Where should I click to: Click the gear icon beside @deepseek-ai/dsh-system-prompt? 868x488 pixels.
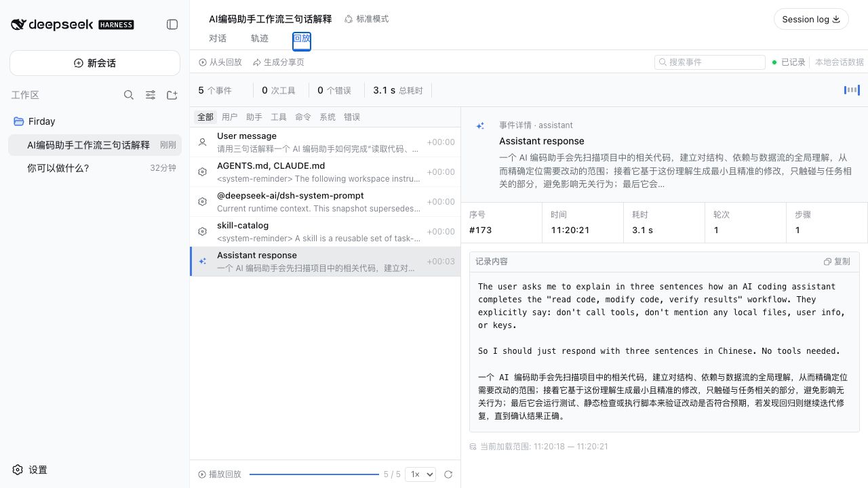point(202,202)
